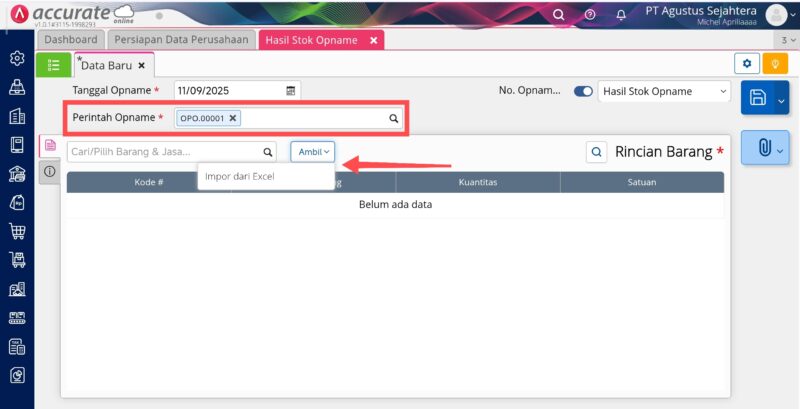The height and width of the screenshot is (409, 800).
Task: Click the Cari/Pilih Barang & Jasa field
Action: pos(162,152)
